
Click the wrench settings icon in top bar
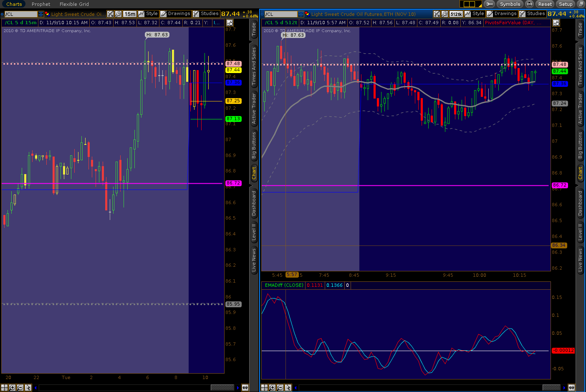click(490, 4)
